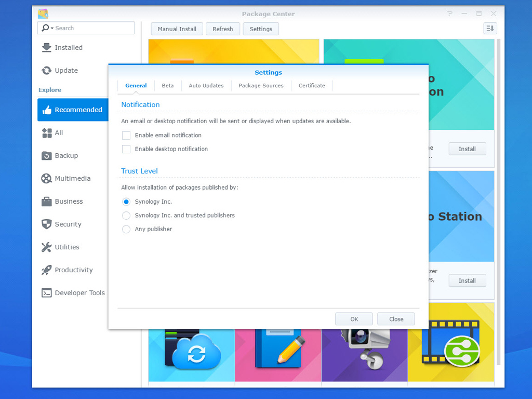Open the Surveillance Station camera thumbnail

tap(364, 355)
